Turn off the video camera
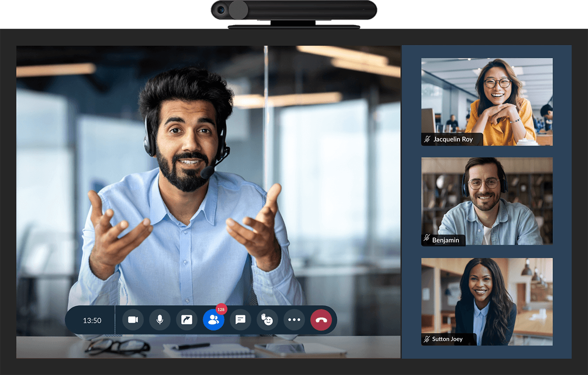The image size is (588, 375). pyautogui.click(x=133, y=320)
